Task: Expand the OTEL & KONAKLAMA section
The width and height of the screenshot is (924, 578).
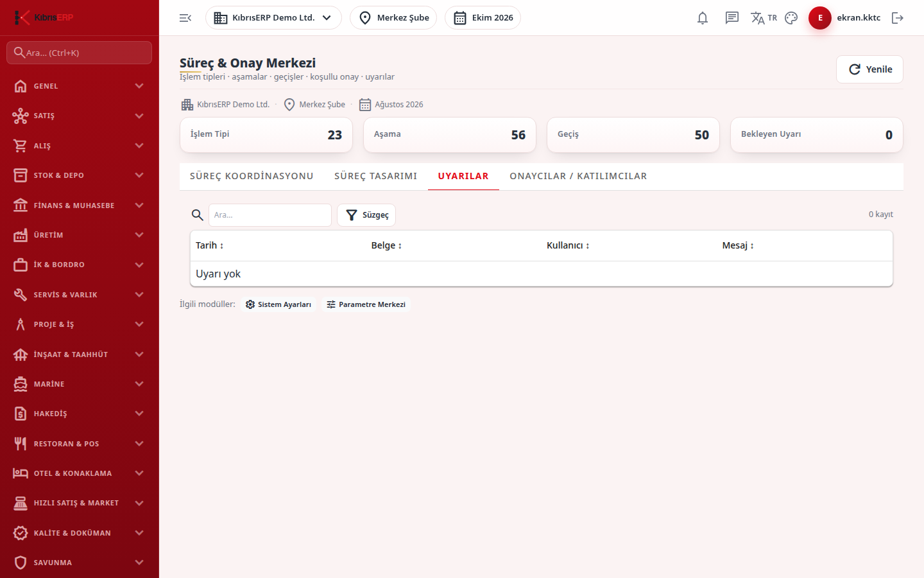Action: coord(80,473)
